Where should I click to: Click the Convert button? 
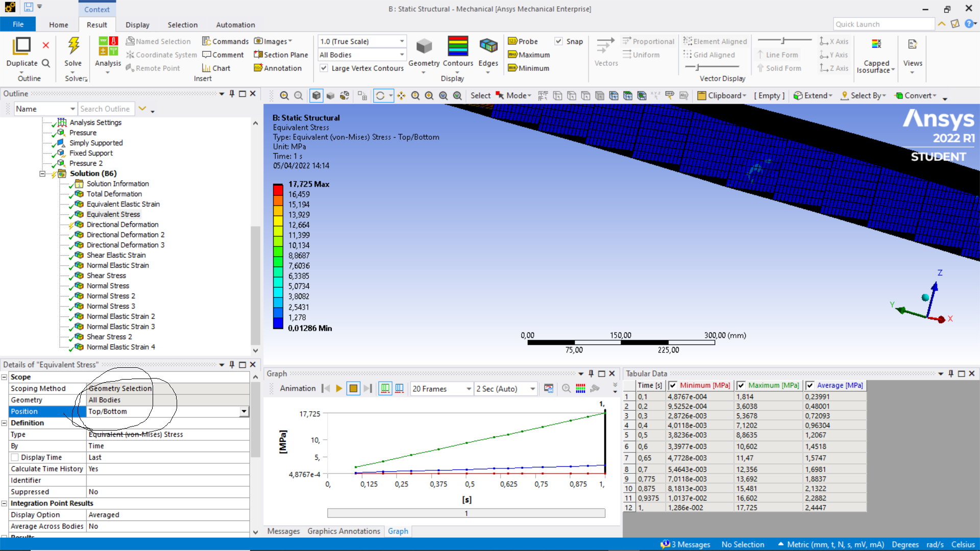point(917,95)
